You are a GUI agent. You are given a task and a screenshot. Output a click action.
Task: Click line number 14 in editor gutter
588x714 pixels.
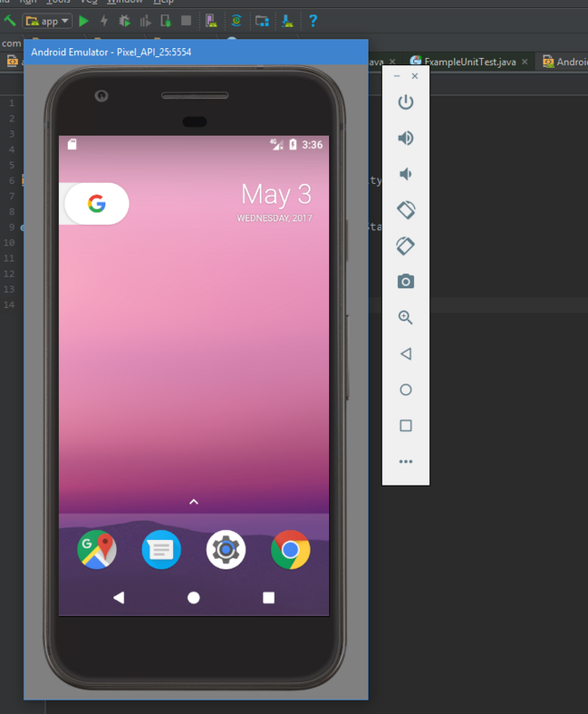click(9, 304)
